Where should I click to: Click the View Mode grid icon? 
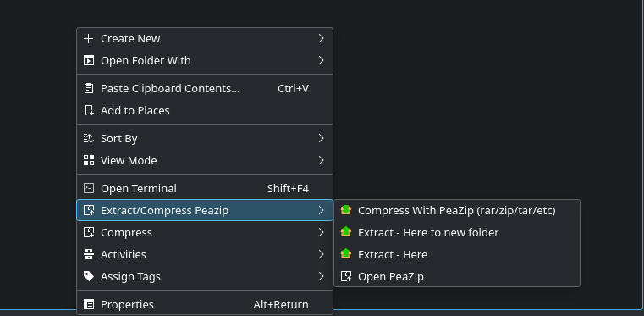[88, 160]
